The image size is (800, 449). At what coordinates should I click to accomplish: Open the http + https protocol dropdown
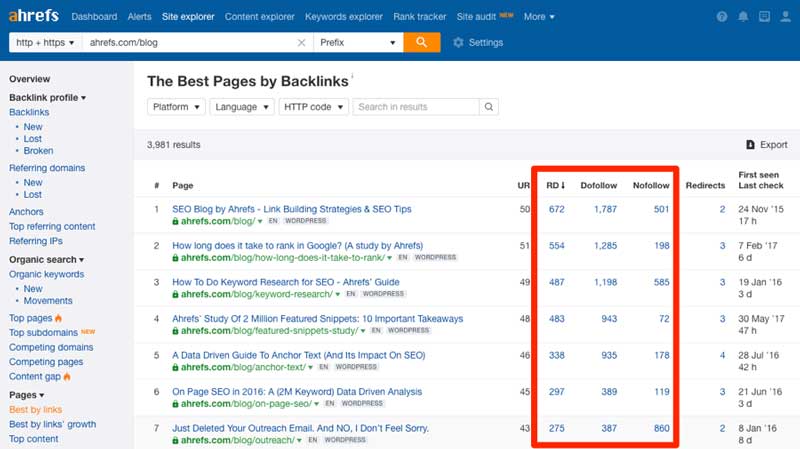click(45, 42)
